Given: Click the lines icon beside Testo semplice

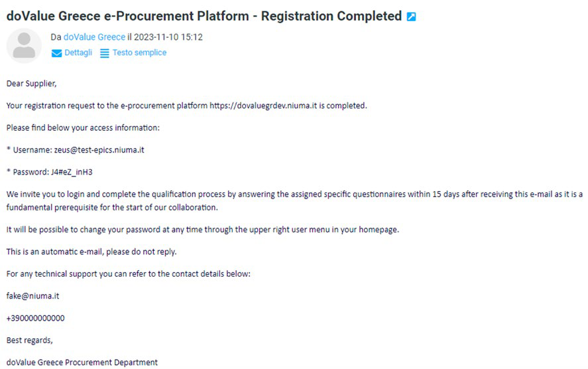Looking at the screenshot, I should 105,53.
